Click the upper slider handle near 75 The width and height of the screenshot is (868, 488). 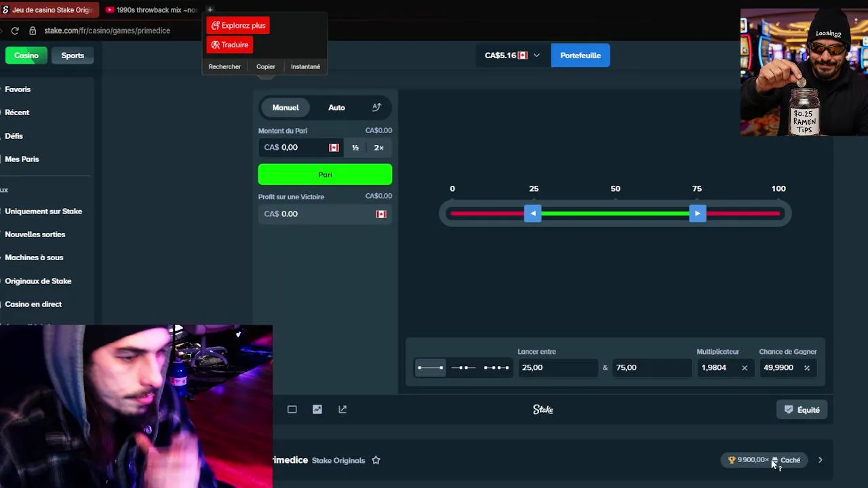point(697,213)
